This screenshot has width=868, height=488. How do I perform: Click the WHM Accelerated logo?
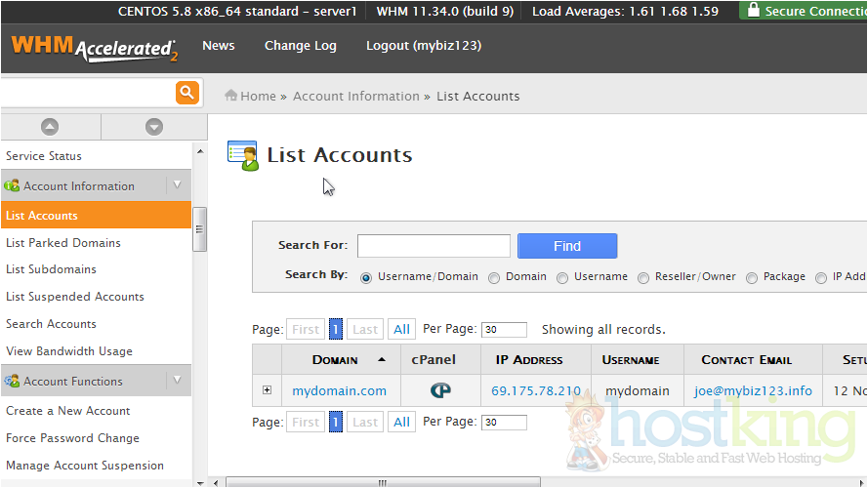pos(94,48)
